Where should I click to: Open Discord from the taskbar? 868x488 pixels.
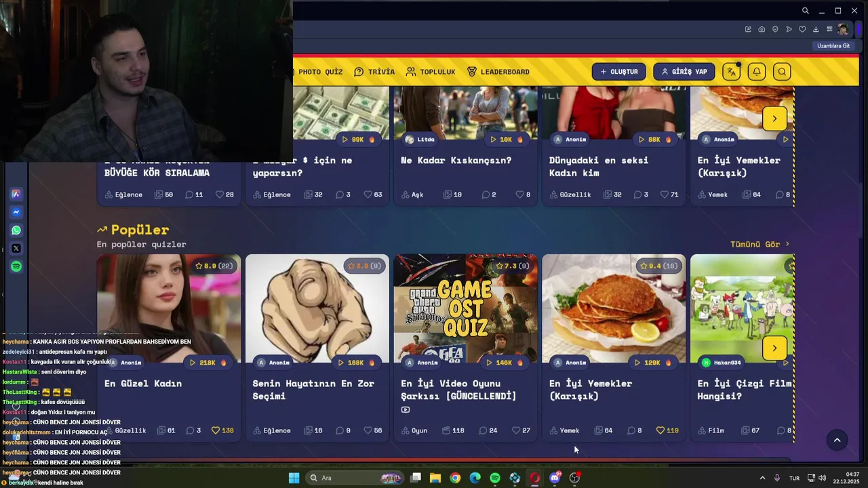point(555,478)
